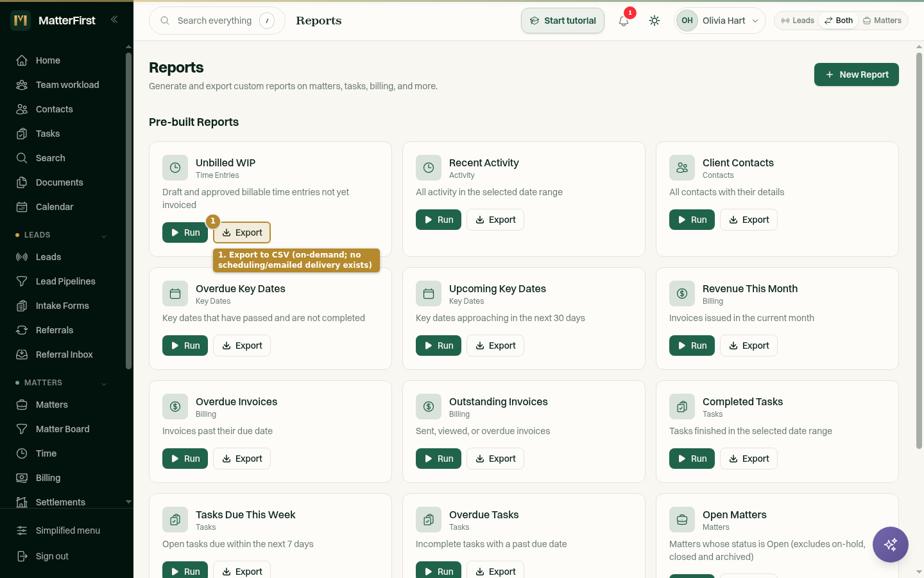This screenshot has width=924, height=578.
Task: Open Referral Inbox in sidebar
Action: pyautogui.click(x=62, y=355)
